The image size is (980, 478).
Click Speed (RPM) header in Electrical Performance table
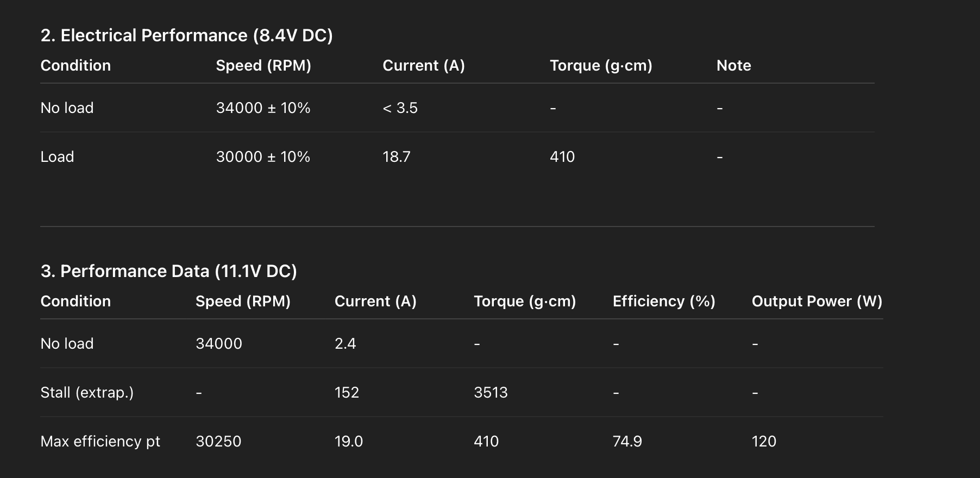(263, 66)
